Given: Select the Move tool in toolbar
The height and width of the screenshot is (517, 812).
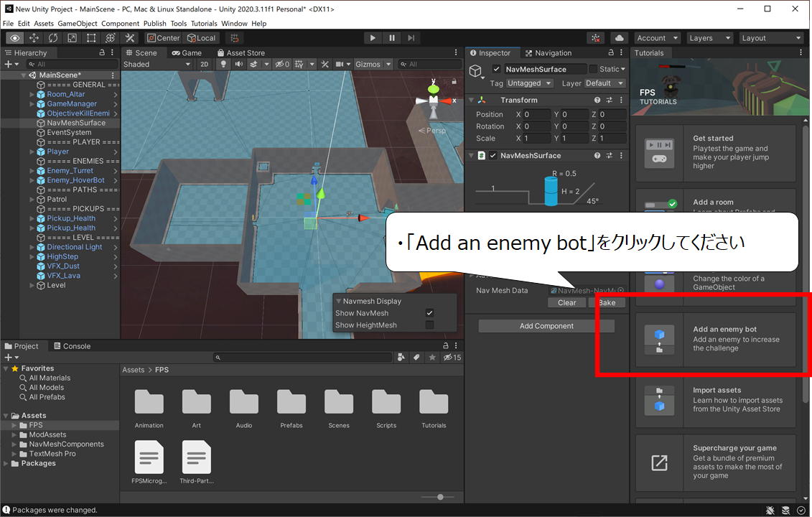Looking at the screenshot, I should pos(34,38).
